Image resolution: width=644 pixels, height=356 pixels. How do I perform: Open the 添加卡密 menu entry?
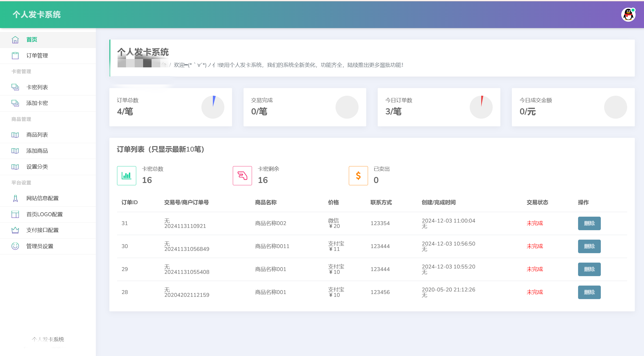point(48,103)
